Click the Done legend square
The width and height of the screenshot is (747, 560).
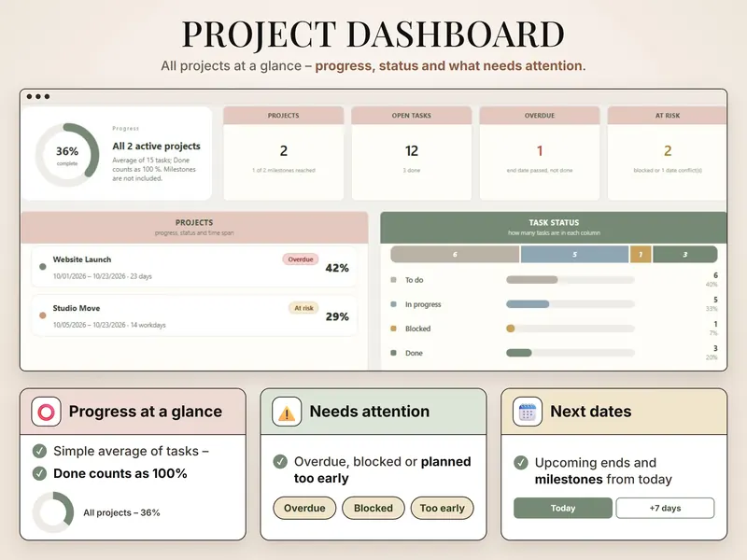click(x=393, y=353)
